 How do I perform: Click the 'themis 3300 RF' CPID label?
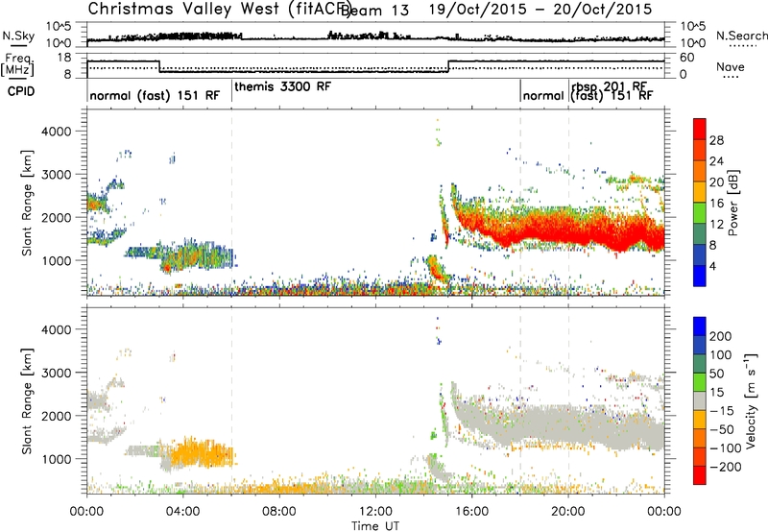click(x=283, y=86)
